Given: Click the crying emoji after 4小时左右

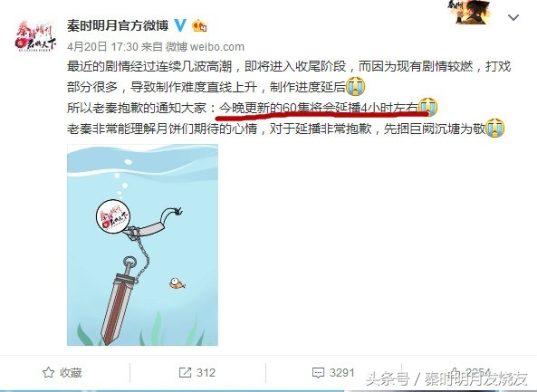Looking at the screenshot, I should [x=428, y=107].
